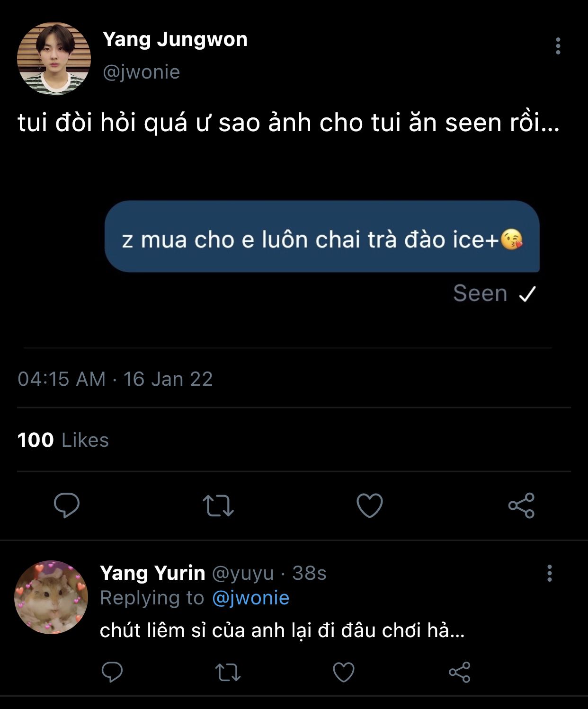This screenshot has height=709, width=588.
Task: Open the @jwonie mention link in reply
Action: click(x=250, y=598)
